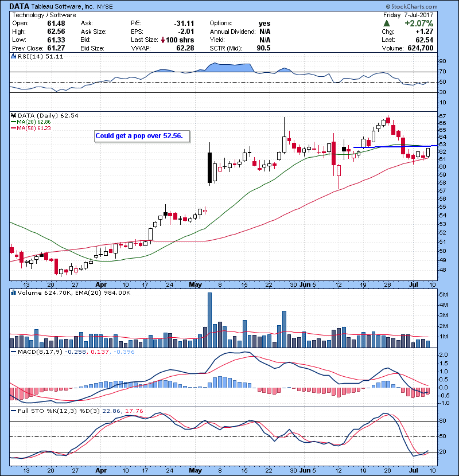Screen dimensions: 459x476
Task: Click the 'Jun' label on the price chart axis
Action: point(305,285)
